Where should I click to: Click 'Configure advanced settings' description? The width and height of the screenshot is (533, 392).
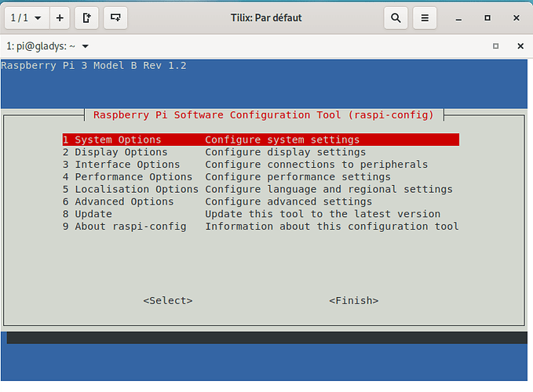[x=289, y=201]
